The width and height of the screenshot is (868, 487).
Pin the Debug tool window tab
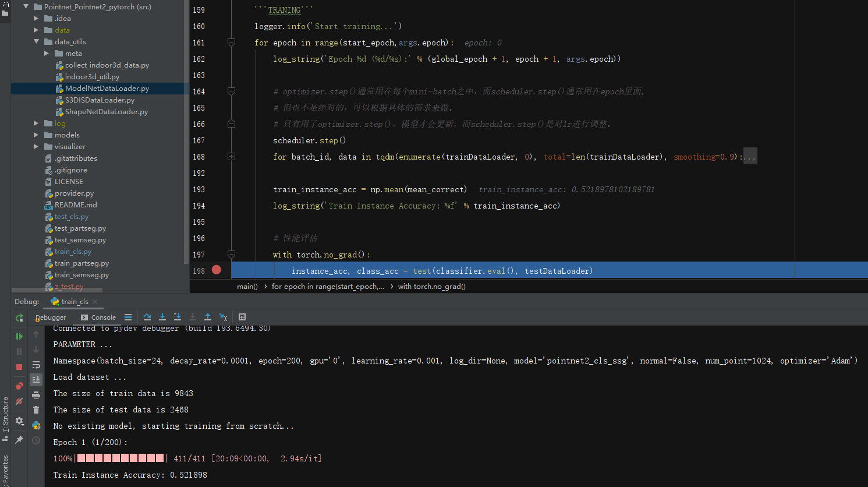19,439
